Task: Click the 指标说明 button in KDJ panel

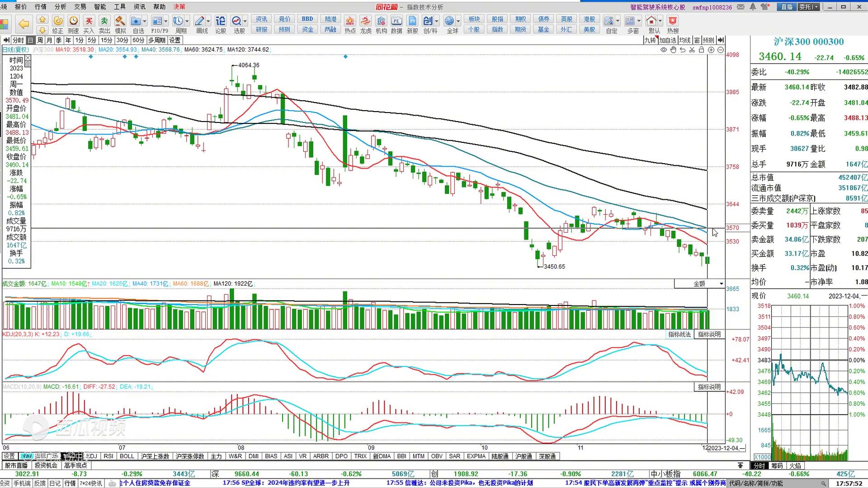Action: coord(709,334)
